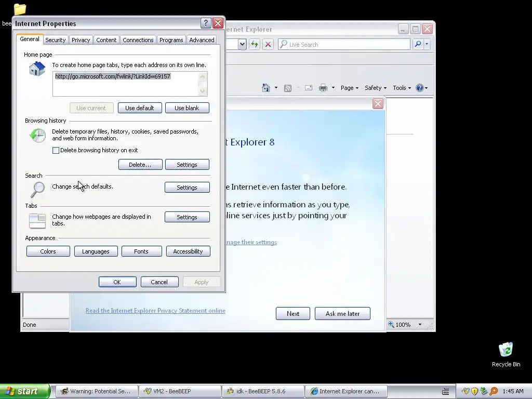Click the Use blank button
Image resolution: width=532 pixels, height=399 pixels.
click(187, 108)
